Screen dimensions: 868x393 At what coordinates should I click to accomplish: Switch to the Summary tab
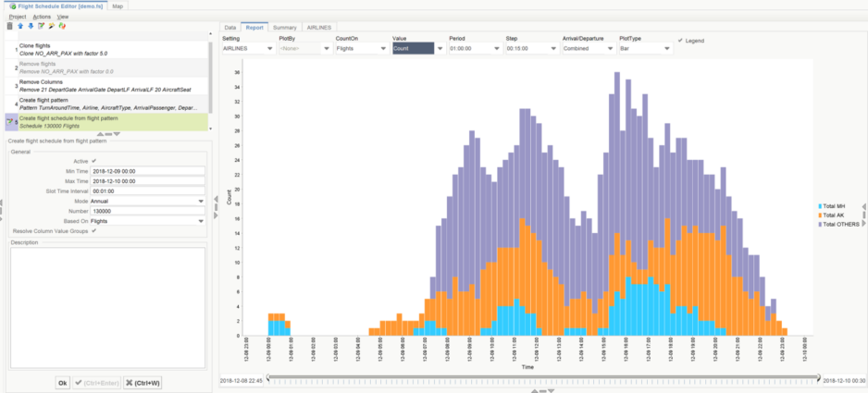[x=284, y=28]
